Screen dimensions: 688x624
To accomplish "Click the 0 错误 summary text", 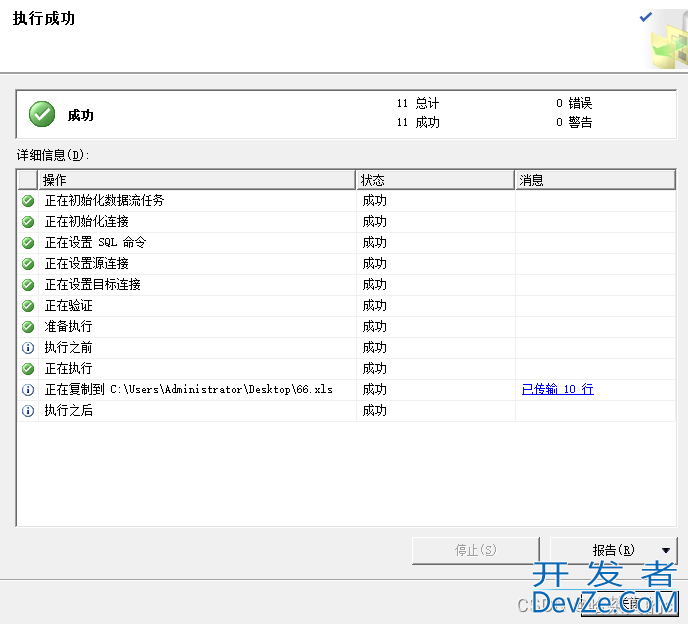I will 574,104.
